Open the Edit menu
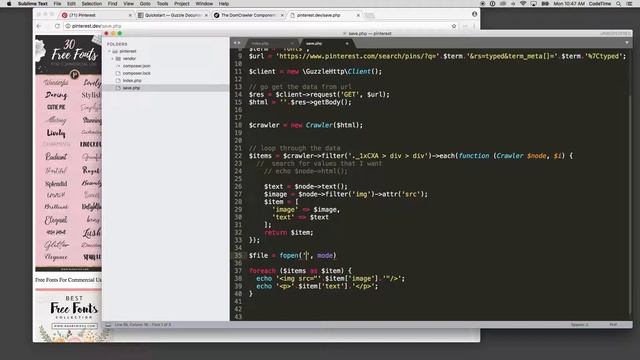Screen dimensions: 640x360 coord(71,4)
